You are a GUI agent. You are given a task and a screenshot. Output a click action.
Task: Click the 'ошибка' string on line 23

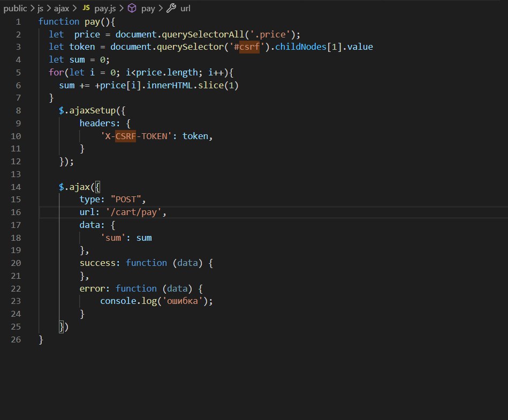(x=183, y=301)
